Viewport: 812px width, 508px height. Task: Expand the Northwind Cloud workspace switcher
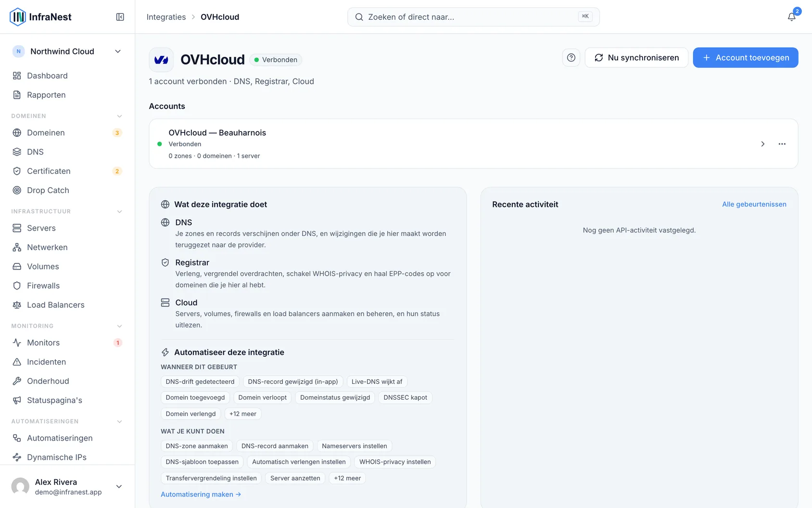tap(67, 52)
